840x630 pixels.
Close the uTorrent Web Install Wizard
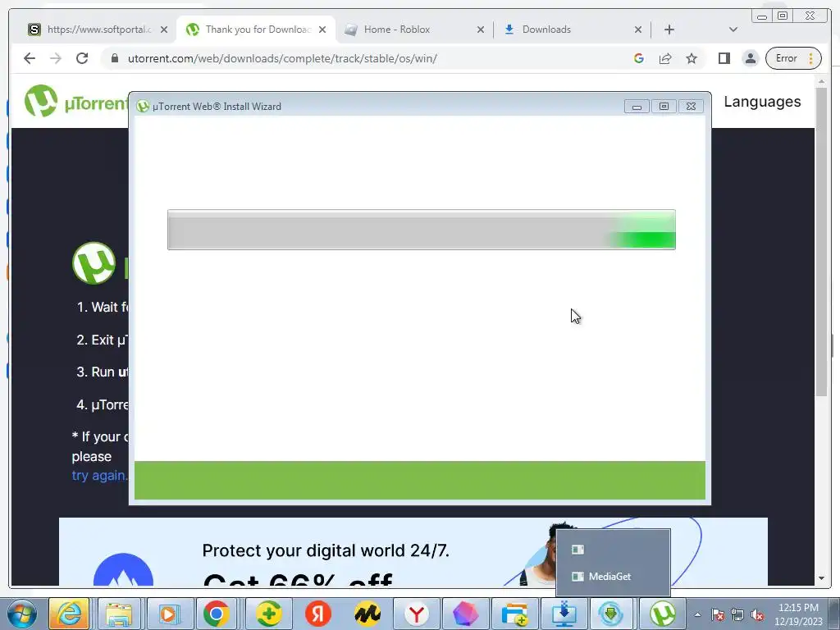pyautogui.click(x=691, y=107)
